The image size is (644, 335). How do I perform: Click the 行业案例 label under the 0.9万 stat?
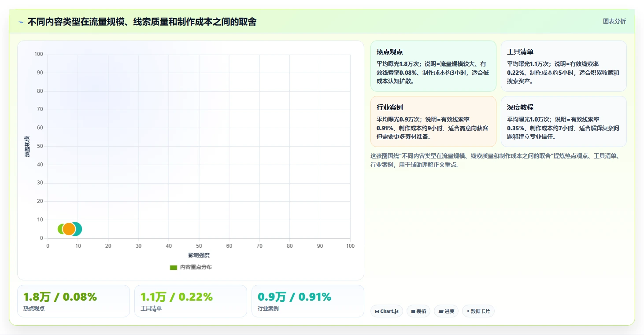268,308
